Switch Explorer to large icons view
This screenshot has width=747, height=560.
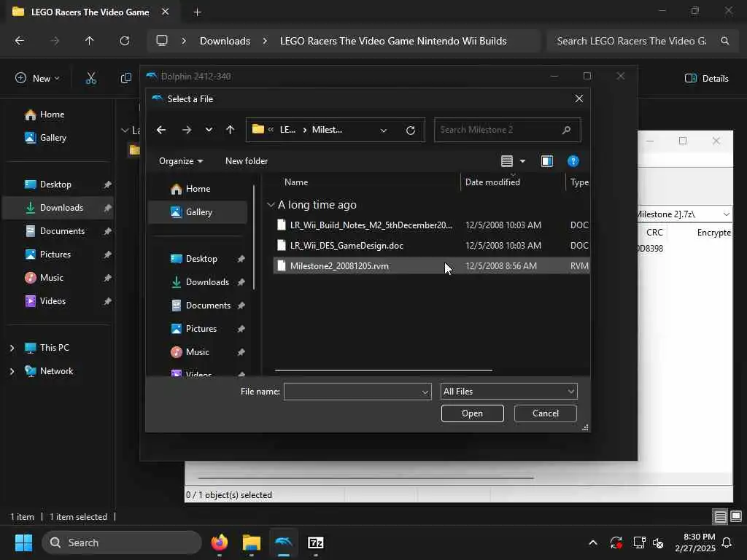click(736, 517)
